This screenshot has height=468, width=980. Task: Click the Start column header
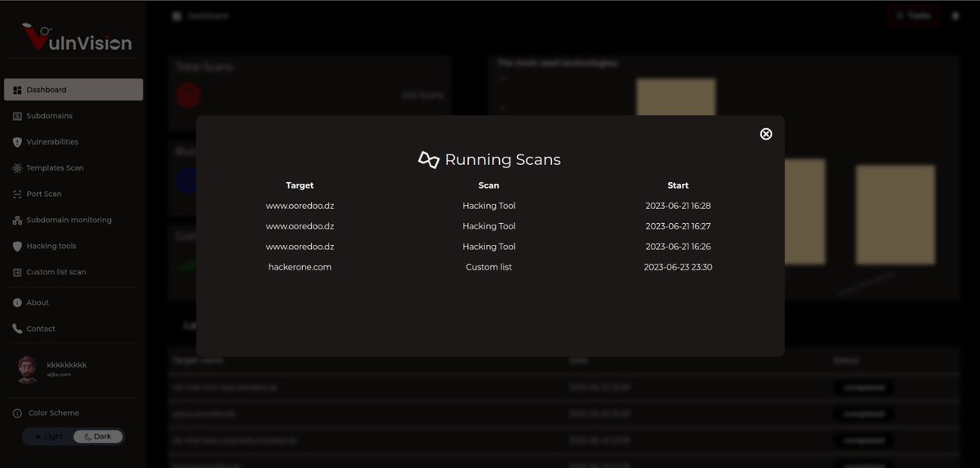point(678,185)
